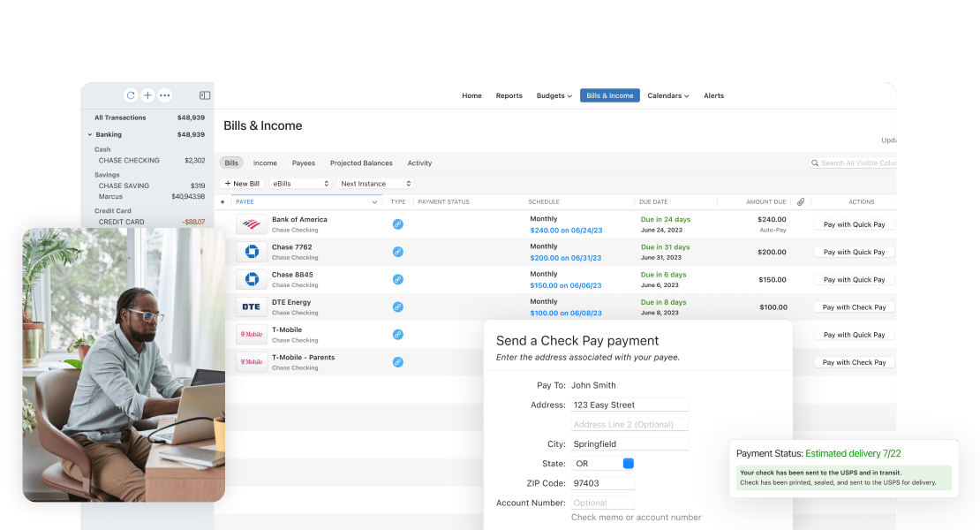Click the refresh accounts icon
This screenshot has width=980, height=530.
tap(131, 95)
